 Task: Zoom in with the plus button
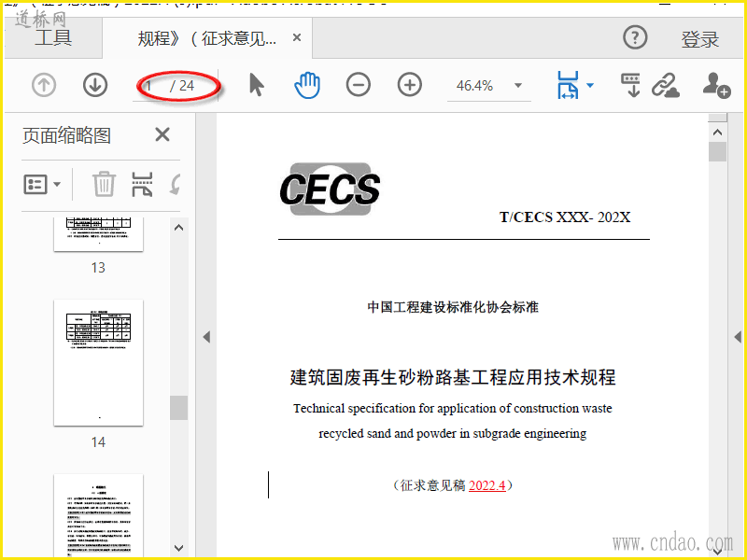(410, 86)
